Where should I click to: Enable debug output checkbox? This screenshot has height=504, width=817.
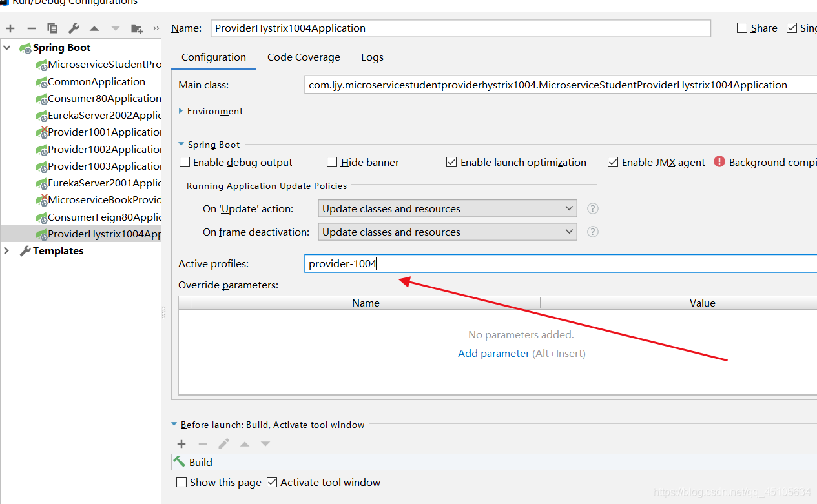click(x=185, y=162)
